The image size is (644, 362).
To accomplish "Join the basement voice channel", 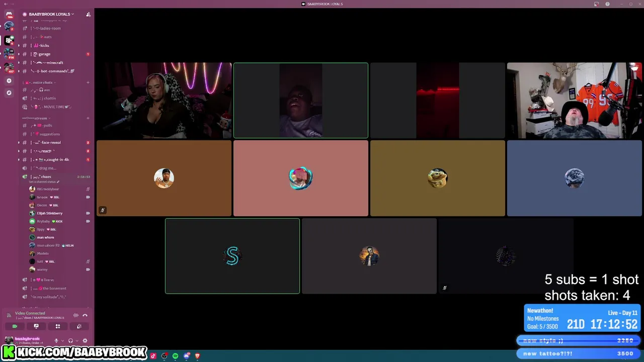I will pos(56,288).
